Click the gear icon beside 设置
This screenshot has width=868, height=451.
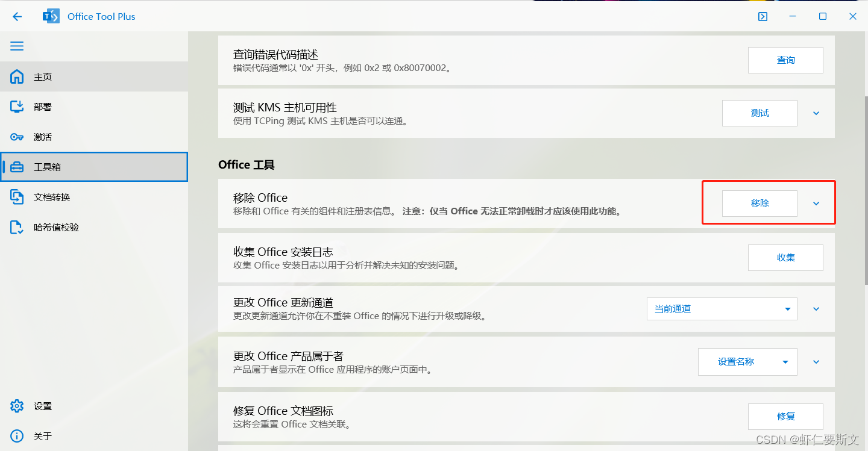click(17, 406)
